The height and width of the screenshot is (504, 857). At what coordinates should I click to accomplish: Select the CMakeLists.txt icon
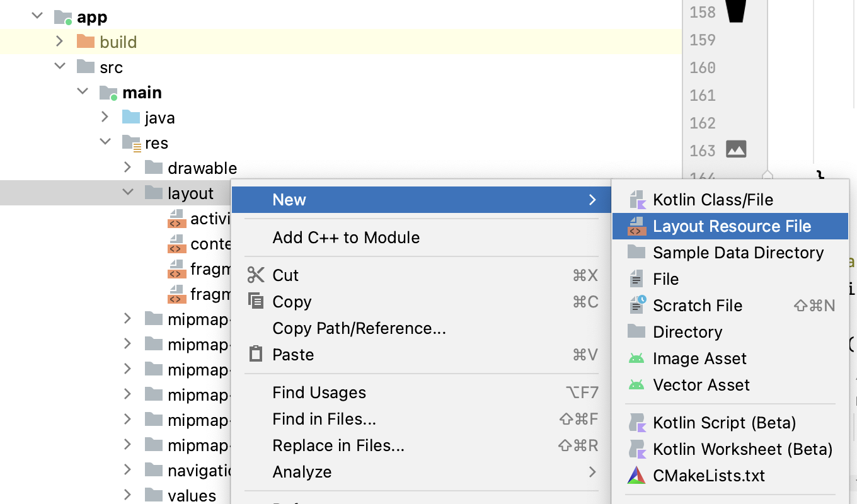click(638, 475)
